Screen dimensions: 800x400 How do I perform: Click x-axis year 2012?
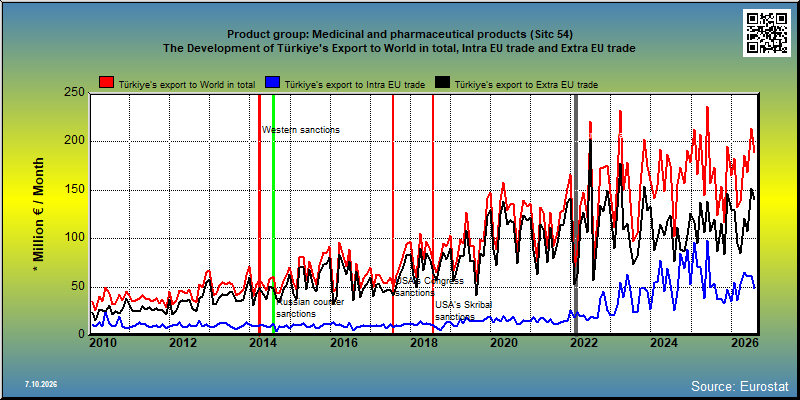tap(182, 343)
